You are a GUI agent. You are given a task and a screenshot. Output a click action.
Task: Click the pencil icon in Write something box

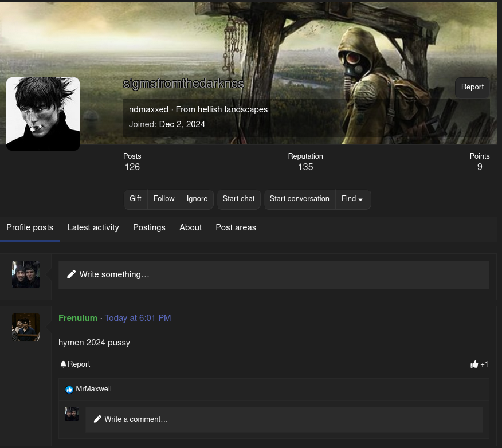[x=72, y=274]
